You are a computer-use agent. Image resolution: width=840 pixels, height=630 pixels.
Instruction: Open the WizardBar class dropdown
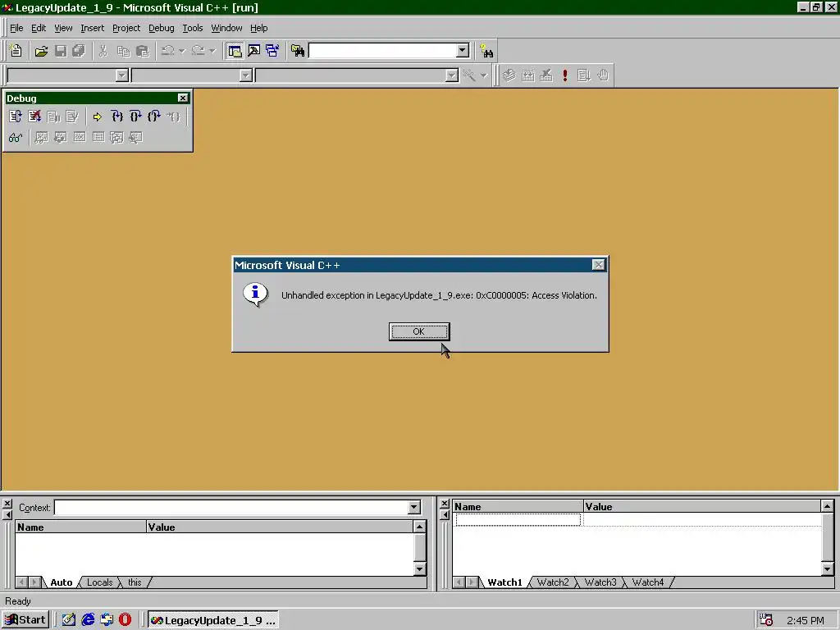coord(122,75)
